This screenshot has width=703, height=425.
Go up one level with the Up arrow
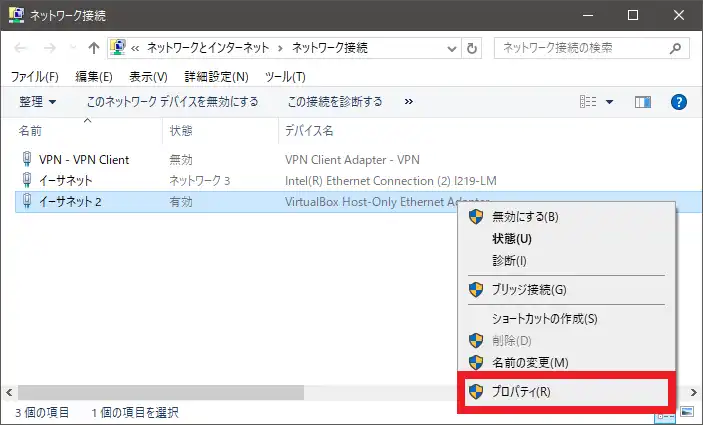[93, 48]
